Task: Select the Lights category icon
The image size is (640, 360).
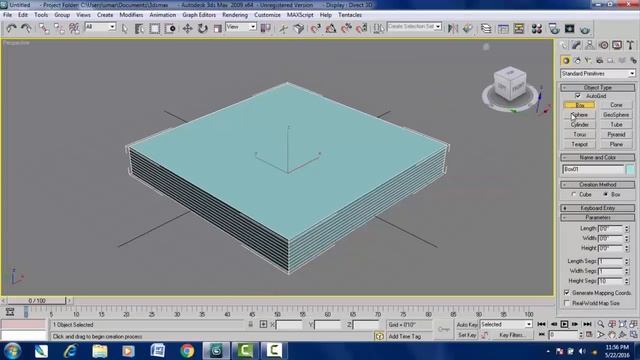Action: tap(588, 60)
